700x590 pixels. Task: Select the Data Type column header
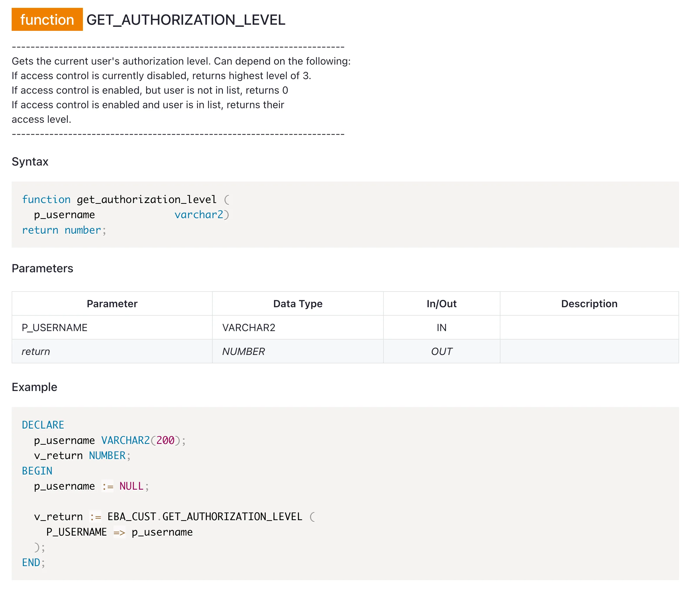(297, 303)
